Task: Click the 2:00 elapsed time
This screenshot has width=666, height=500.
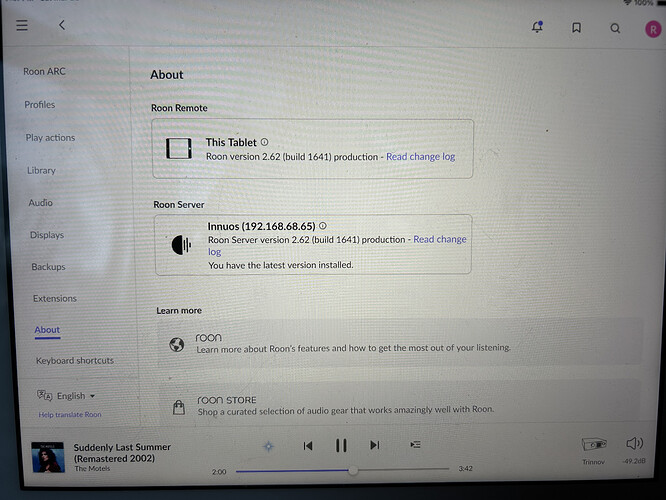Action: (219, 472)
